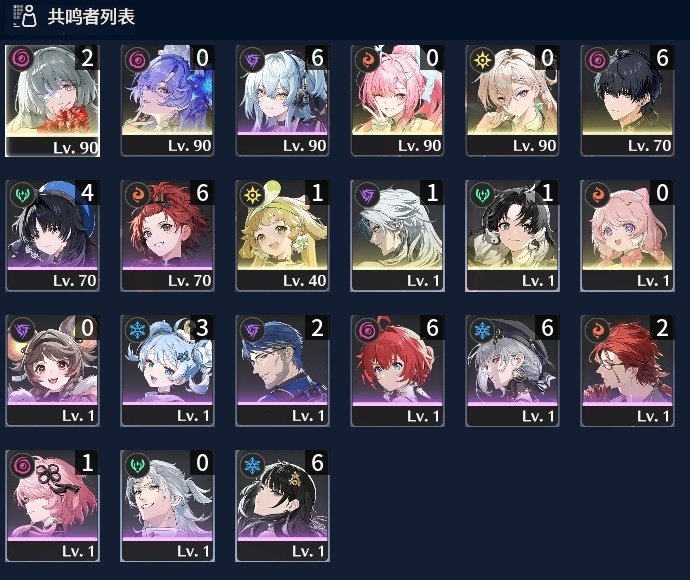This screenshot has height=580, width=690.
Task: Click Glacio icon on silver-haired capped character card
Action: (x=482, y=329)
